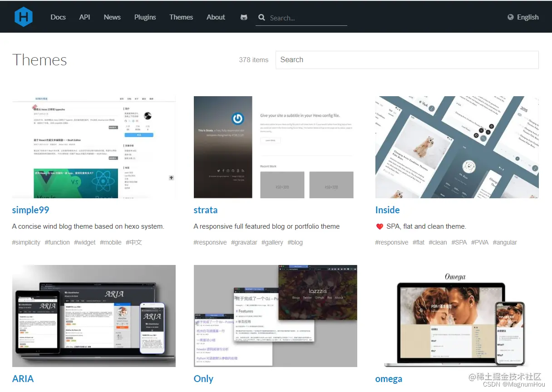Open the ARIA theme screenshot
The image size is (552, 392).
click(x=94, y=316)
